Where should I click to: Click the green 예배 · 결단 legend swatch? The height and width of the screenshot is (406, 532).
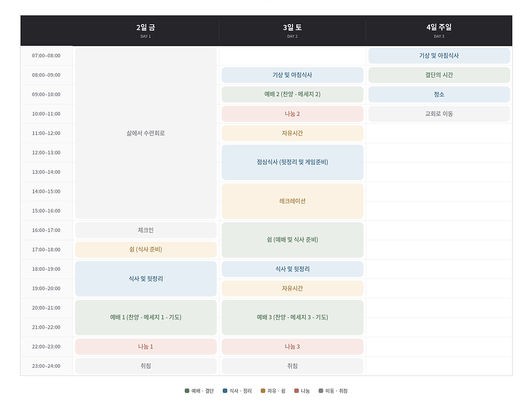click(x=187, y=391)
